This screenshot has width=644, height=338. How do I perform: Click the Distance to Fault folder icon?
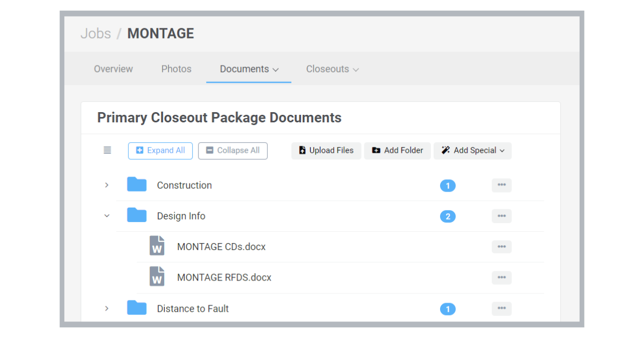click(137, 308)
